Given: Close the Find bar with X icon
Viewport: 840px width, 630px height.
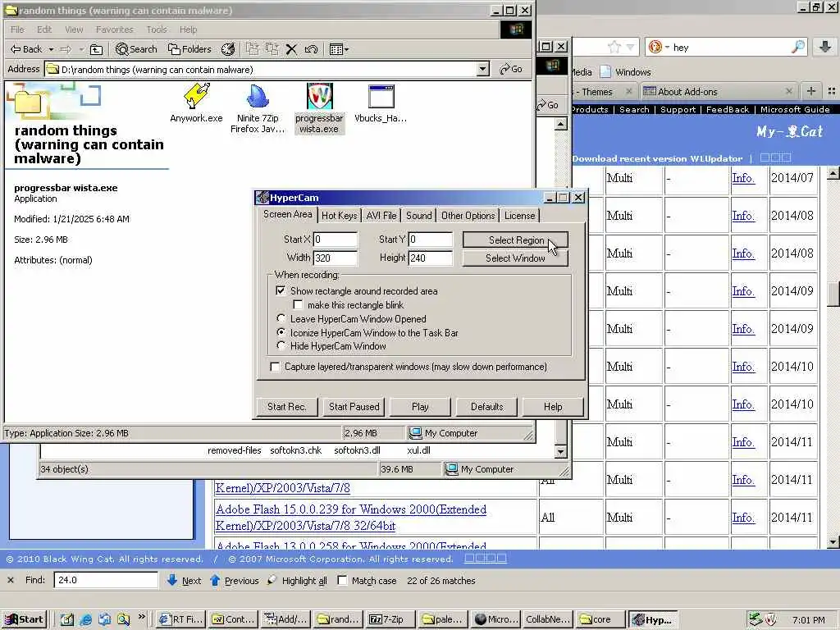Looking at the screenshot, I should click(x=11, y=580).
